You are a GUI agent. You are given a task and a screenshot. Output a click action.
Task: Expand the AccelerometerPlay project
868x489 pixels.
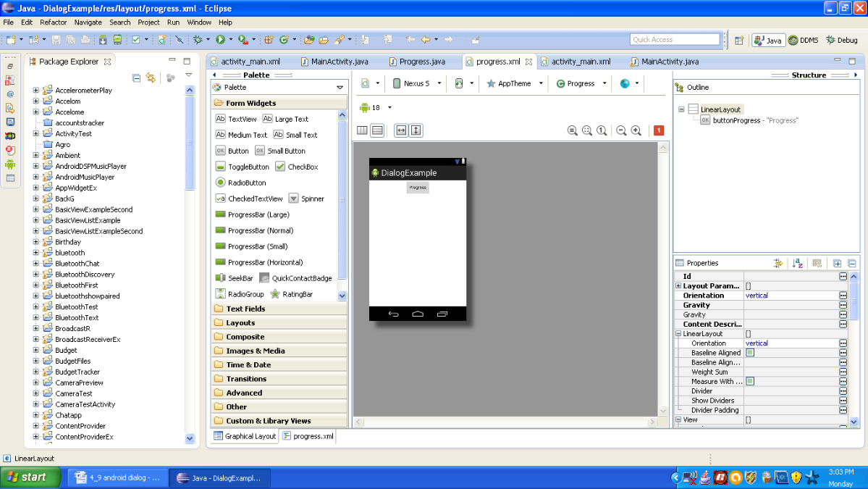tap(36, 91)
